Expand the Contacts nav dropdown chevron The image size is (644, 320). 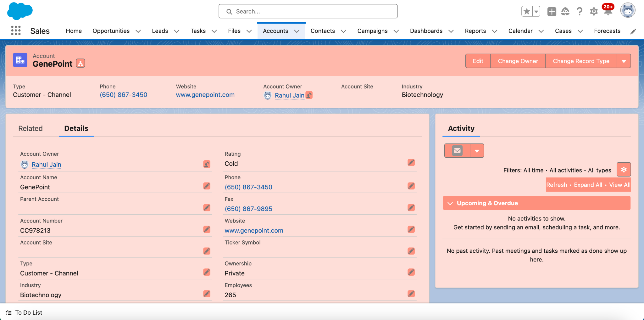(343, 31)
